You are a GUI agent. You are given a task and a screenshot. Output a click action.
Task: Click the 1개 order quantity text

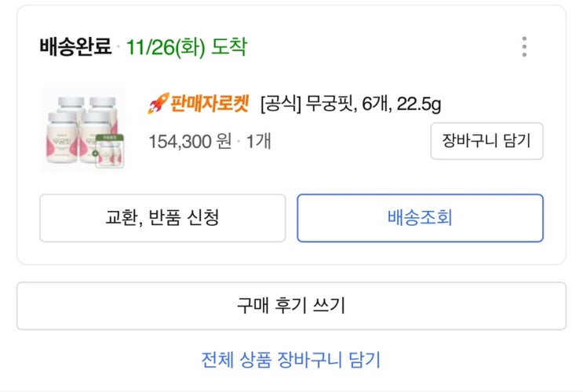coord(259,142)
